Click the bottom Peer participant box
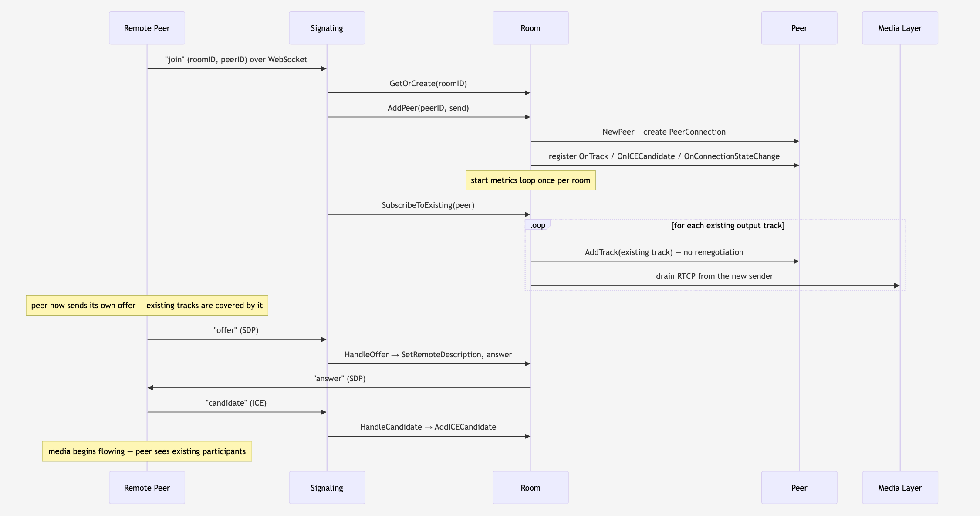The image size is (980, 516). coord(799,488)
